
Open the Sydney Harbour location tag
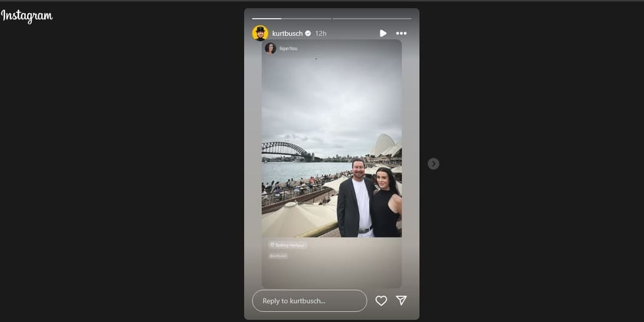288,245
